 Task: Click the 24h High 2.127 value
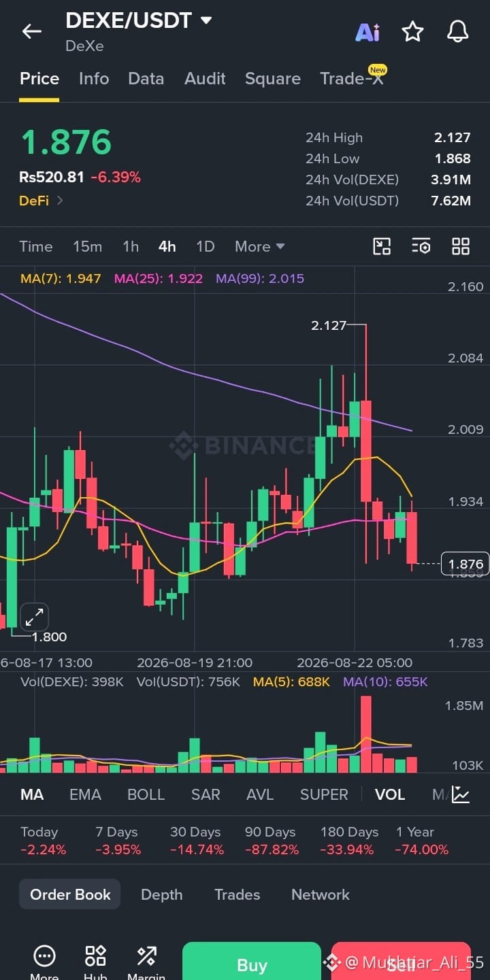coord(453,137)
